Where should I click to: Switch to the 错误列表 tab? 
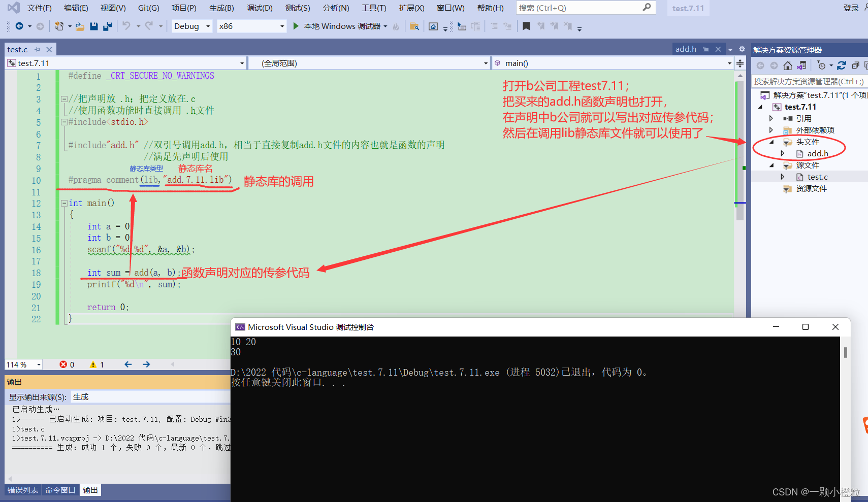pyautogui.click(x=23, y=490)
